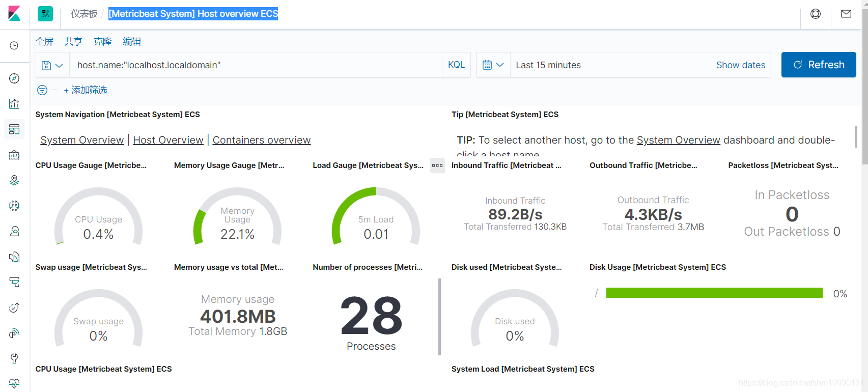Click Memory usage 401.8MB value
The width and height of the screenshot is (868, 392).
pos(238,317)
